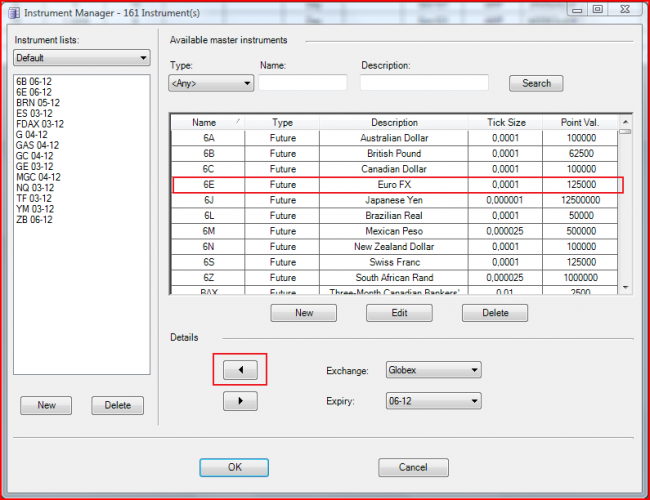Click the Australian Dollar description cell
This screenshot has width=650, height=500.
(x=394, y=138)
